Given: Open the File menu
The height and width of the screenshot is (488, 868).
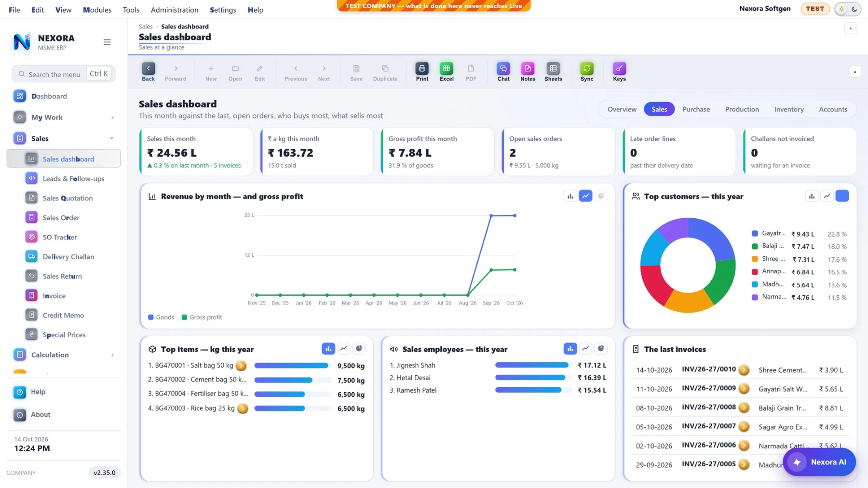Looking at the screenshot, I should (14, 10).
